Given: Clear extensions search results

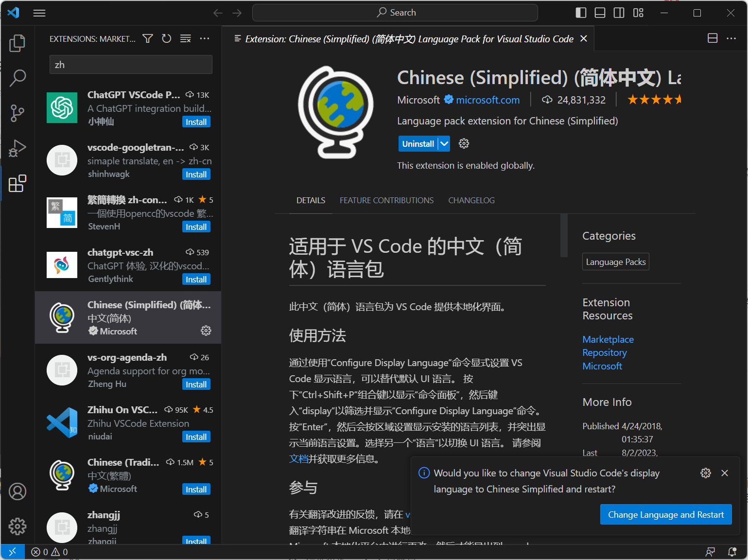Looking at the screenshot, I should [x=186, y=38].
